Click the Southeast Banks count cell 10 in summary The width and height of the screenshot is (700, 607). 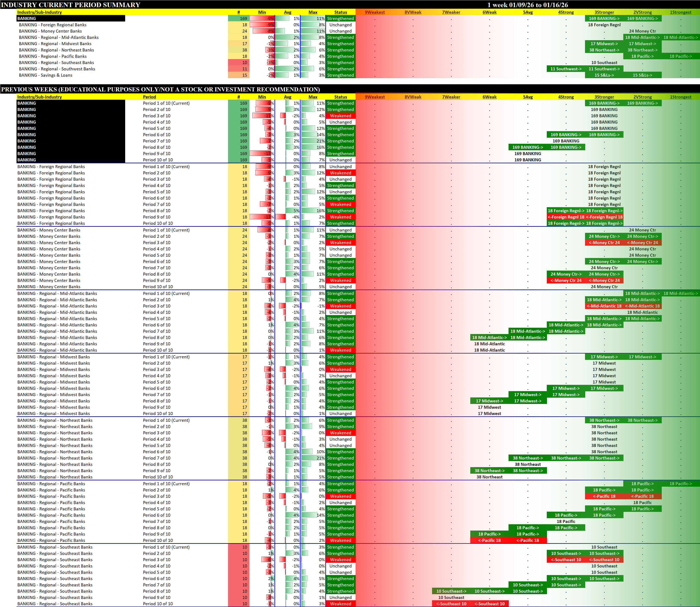pos(244,63)
